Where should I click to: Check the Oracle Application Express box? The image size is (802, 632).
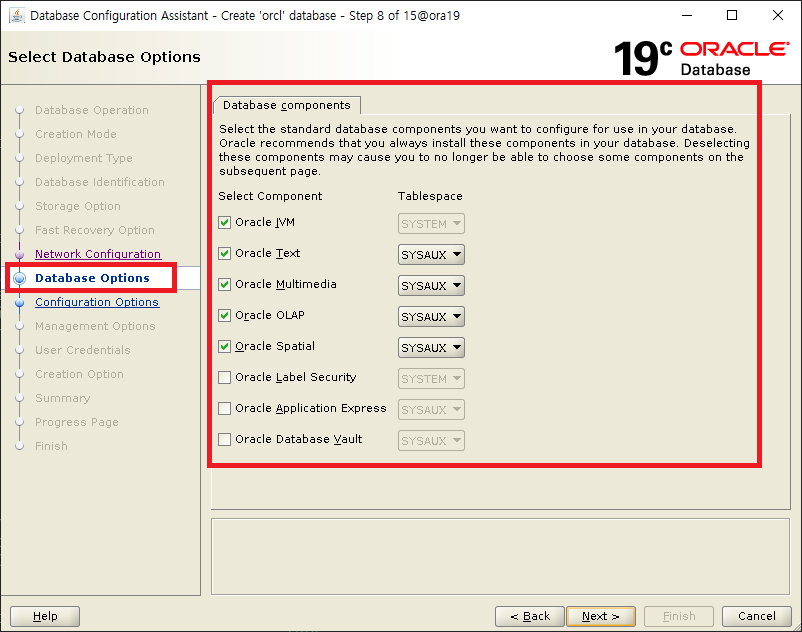tap(224, 409)
